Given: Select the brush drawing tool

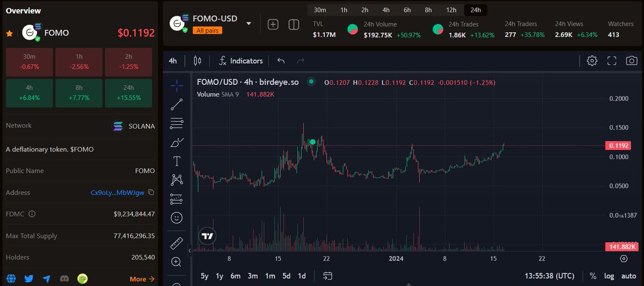Looking at the screenshot, I should pos(177,142).
